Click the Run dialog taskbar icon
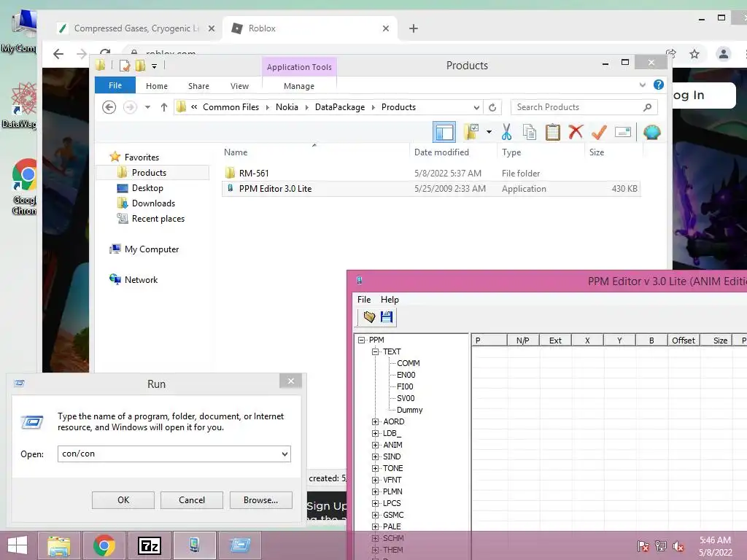This screenshot has width=747, height=560. pyautogui.click(x=240, y=545)
